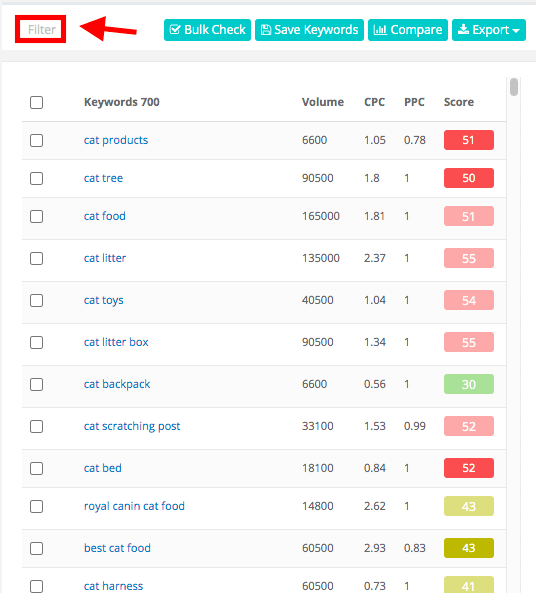This screenshot has height=593, width=536.
Task: Click the keyword list vertical scrollbar
Action: pos(514,87)
